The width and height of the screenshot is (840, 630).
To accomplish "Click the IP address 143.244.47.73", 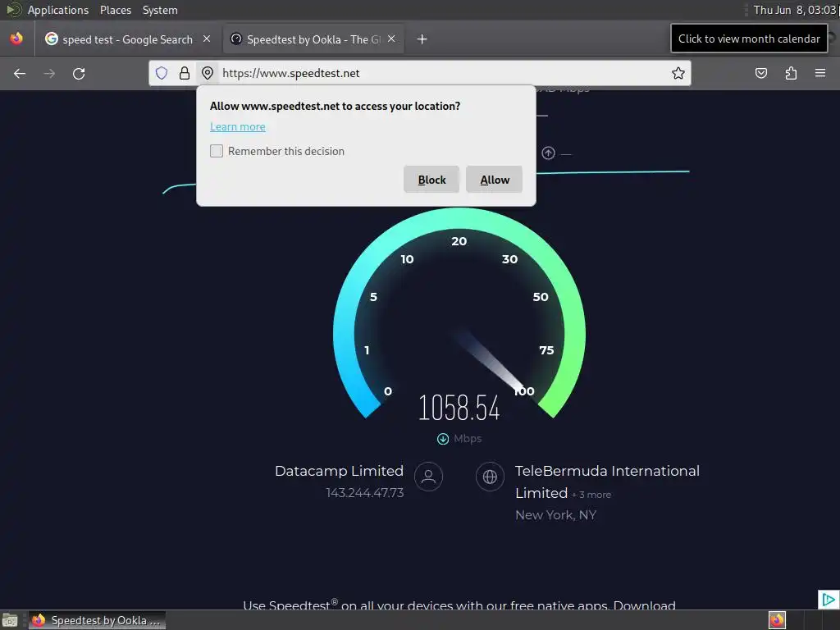I will pyautogui.click(x=365, y=493).
